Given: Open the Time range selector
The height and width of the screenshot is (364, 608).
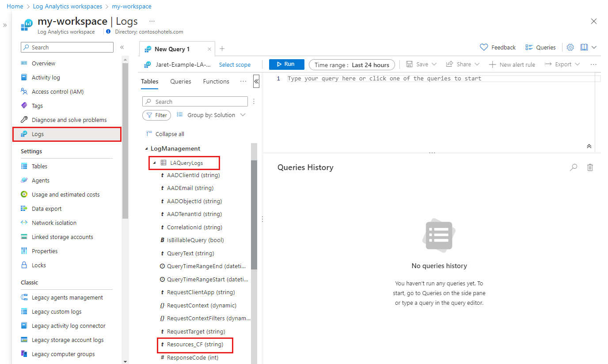Looking at the screenshot, I should pyautogui.click(x=352, y=65).
